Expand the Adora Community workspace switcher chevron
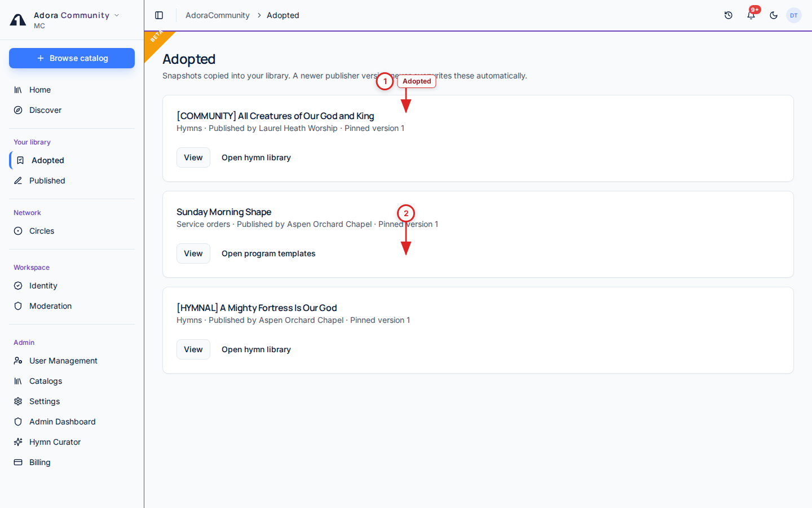 coord(117,15)
